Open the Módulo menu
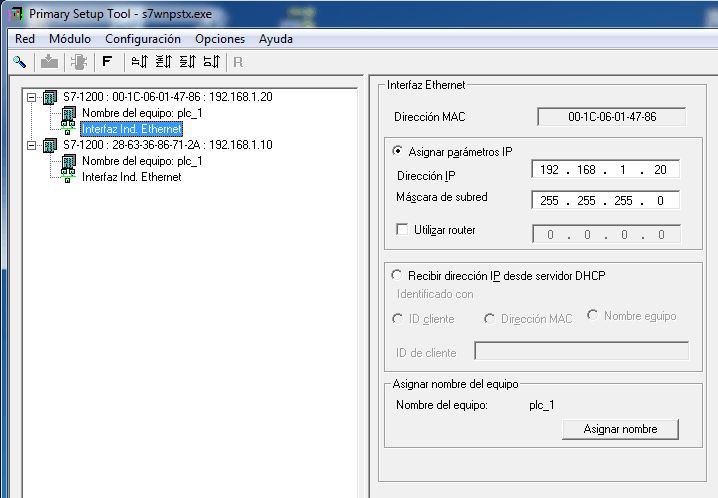The width and height of the screenshot is (718, 498). (x=70, y=39)
